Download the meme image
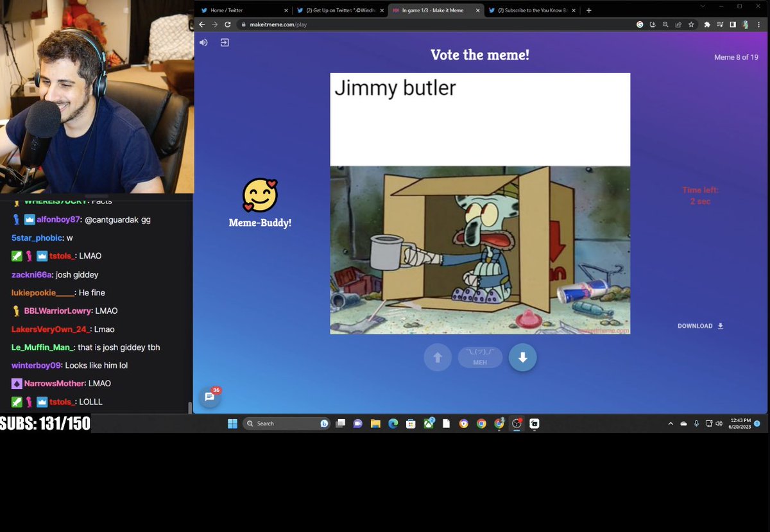 (x=701, y=326)
